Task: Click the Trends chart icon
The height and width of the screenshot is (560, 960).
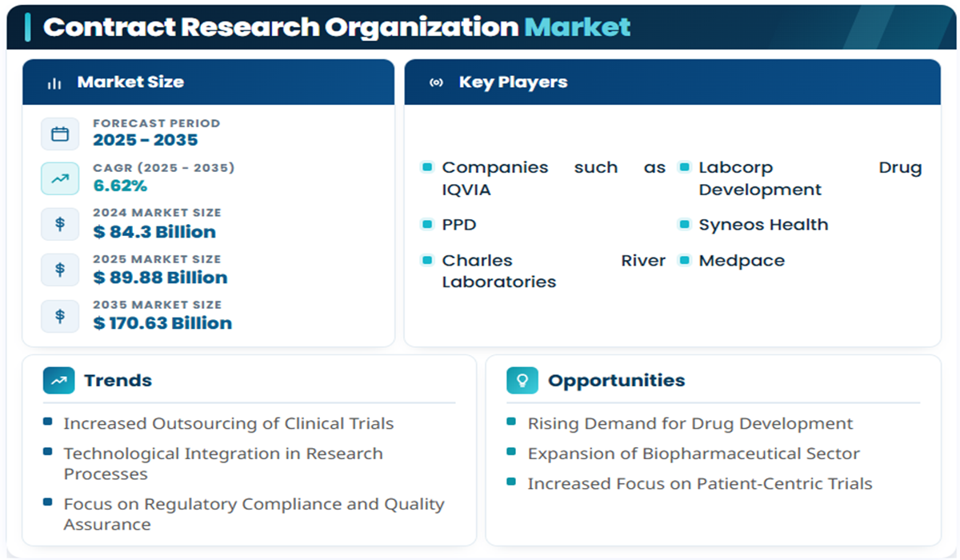Action: (58, 381)
